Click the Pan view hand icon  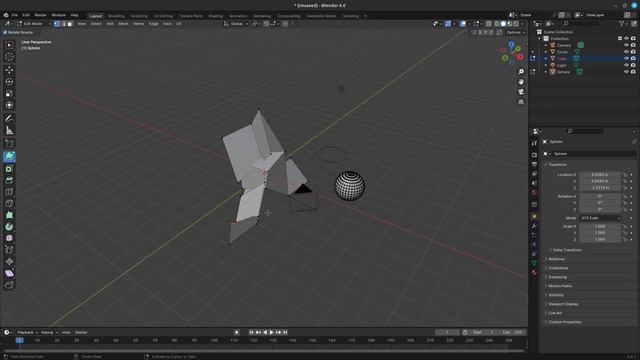coord(521,82)
